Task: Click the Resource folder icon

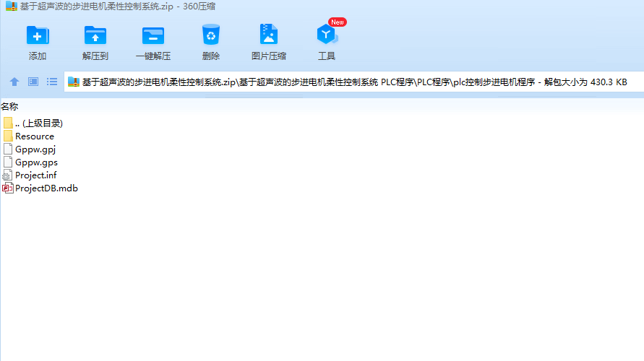Action: tap(8, 136)
